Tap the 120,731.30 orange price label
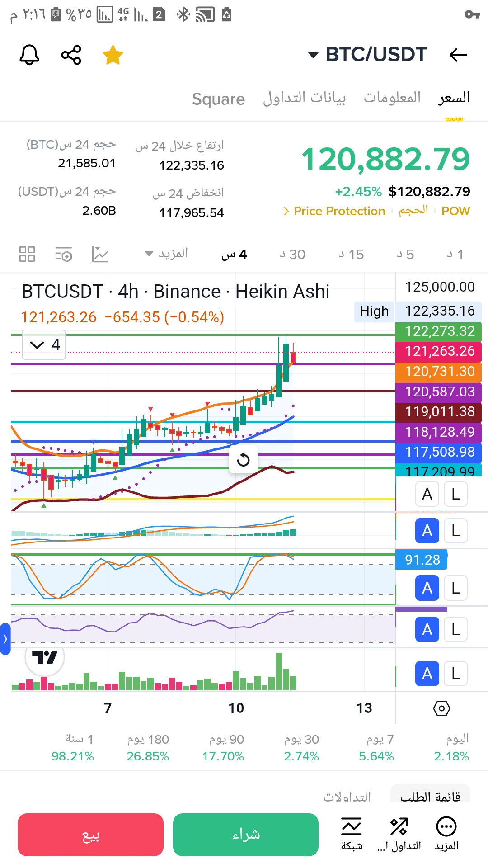The width and height of the screenshot is (488, 868). 438,372
